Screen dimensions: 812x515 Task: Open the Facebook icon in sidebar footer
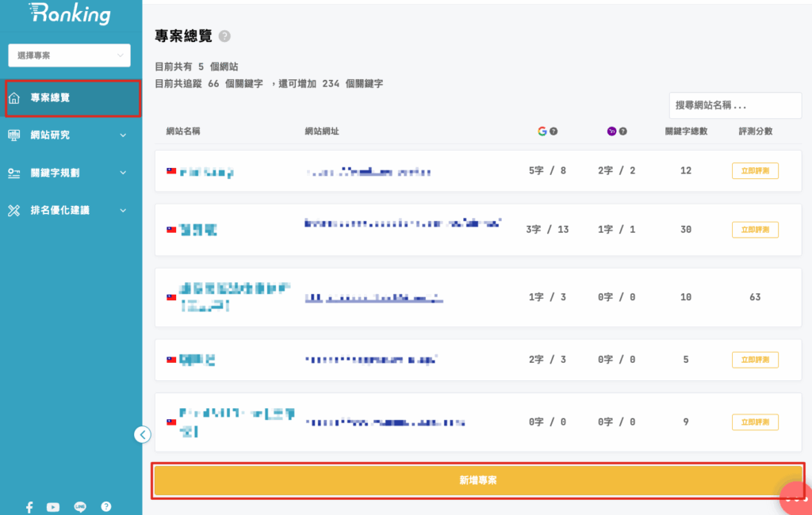(29, 506)
